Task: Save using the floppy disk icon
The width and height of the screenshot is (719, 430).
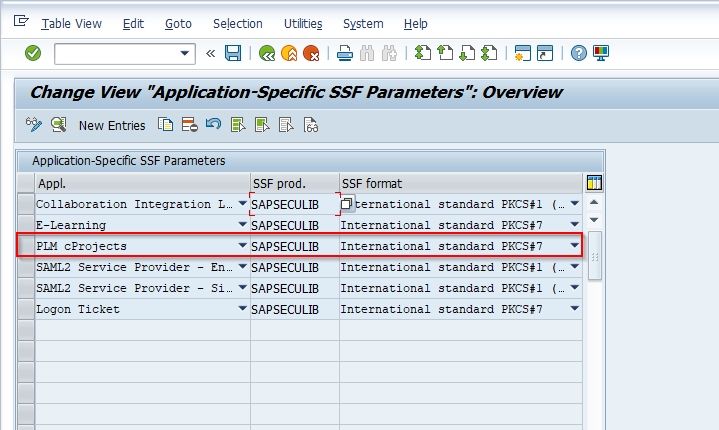Action: pos(233,53)
